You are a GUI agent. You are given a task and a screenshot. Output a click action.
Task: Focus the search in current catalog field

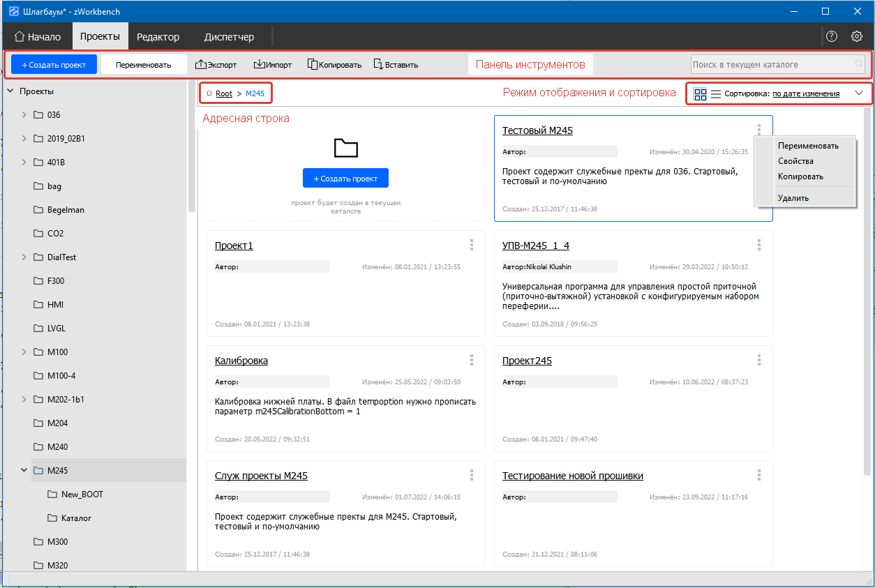tap(771, 65)
